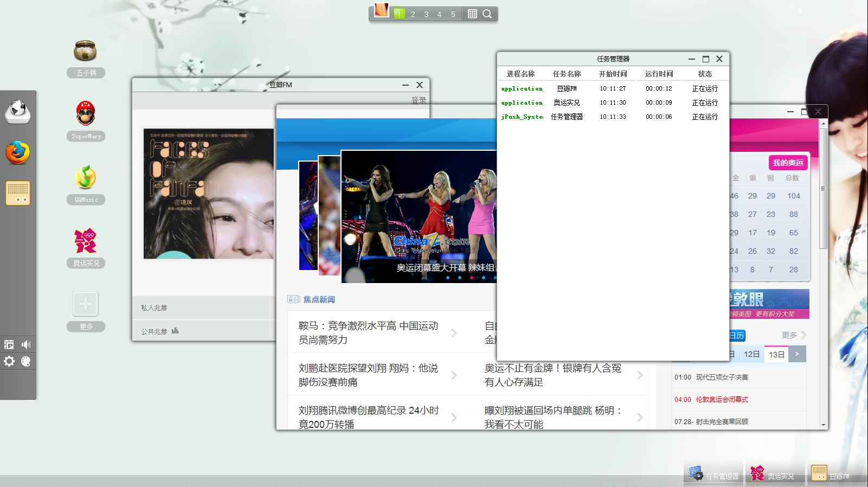Click the search magnifier in top bar
Viewport: 868px width, 487px height.
pos(487,14)
